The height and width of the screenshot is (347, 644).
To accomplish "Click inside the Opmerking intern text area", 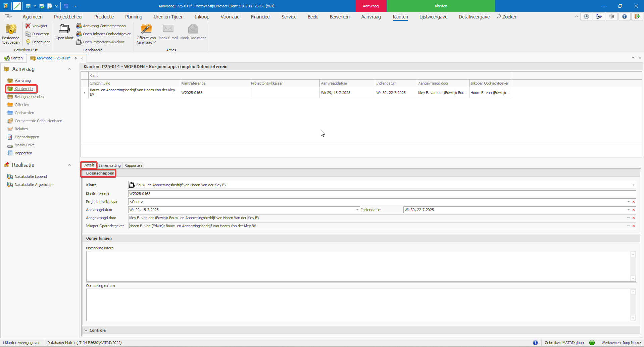I will (358, 266).
